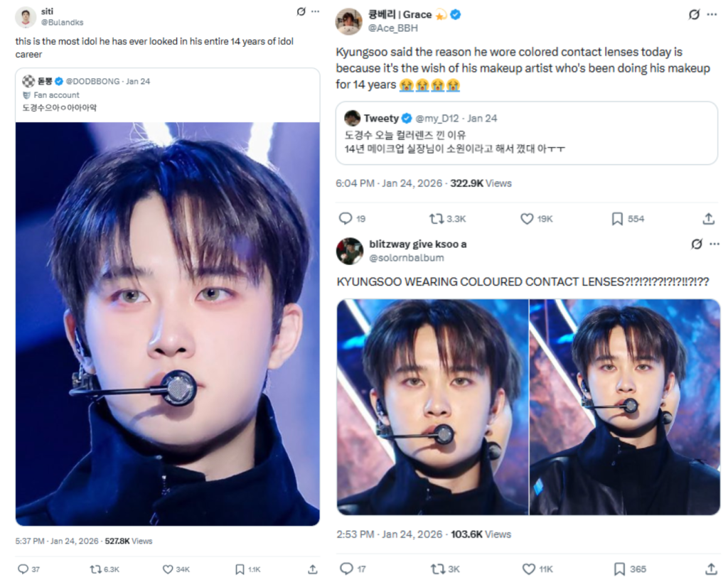Open quoted tweet from Tweety @my_D12
This screenshot has height=582, width=728.
coord(527,133)
